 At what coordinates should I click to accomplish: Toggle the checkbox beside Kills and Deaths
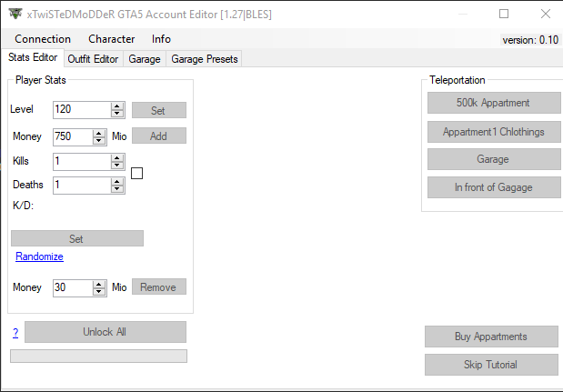tap(136, 174)
